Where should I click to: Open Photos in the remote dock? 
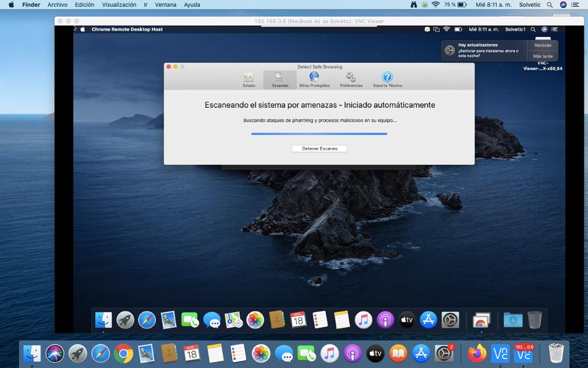[x=255, y=320]
